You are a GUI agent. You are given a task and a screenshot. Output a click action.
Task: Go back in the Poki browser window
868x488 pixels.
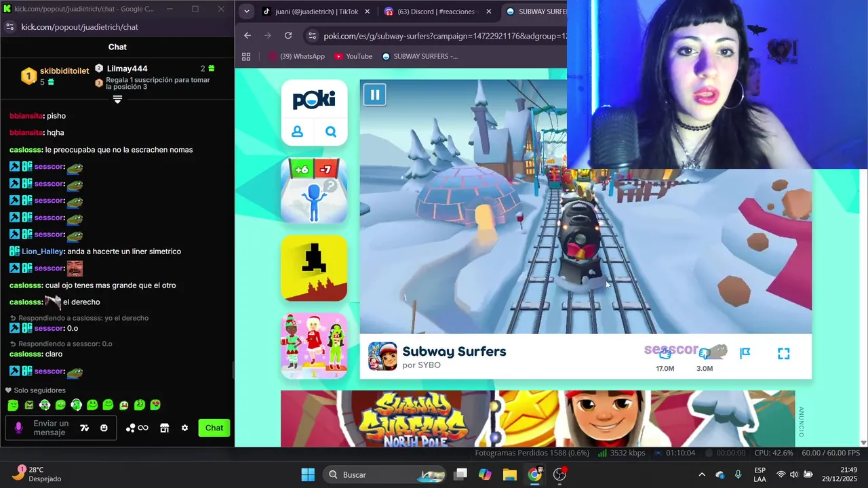[x=248, y=36]
